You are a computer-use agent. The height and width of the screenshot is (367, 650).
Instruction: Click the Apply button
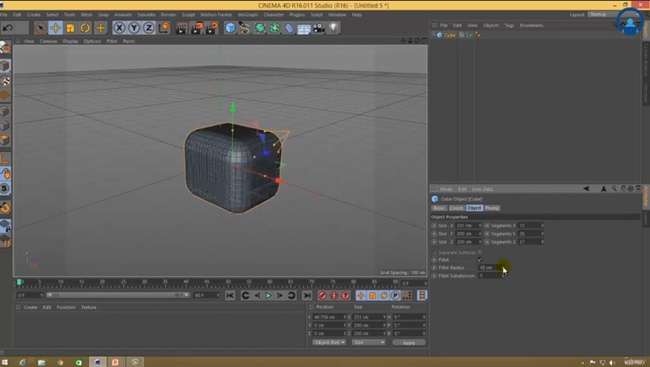[x=409, y=343]
